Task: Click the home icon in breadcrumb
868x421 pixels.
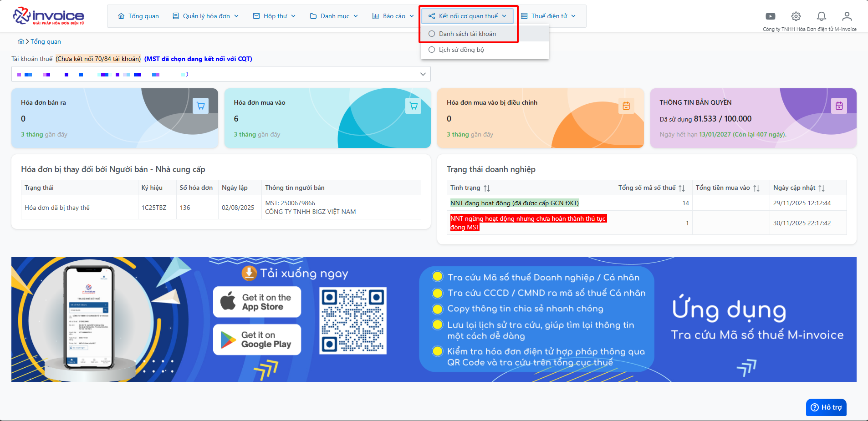Action: tap(21, 41)
